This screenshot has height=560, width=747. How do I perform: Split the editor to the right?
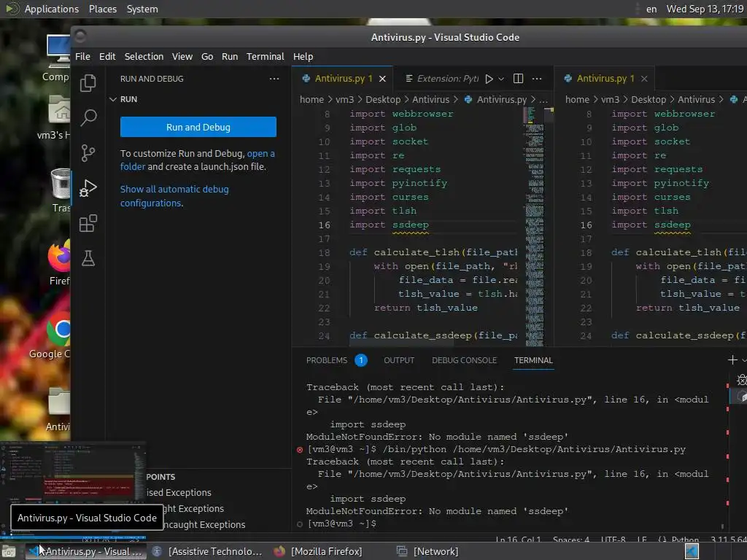[519, 79]
